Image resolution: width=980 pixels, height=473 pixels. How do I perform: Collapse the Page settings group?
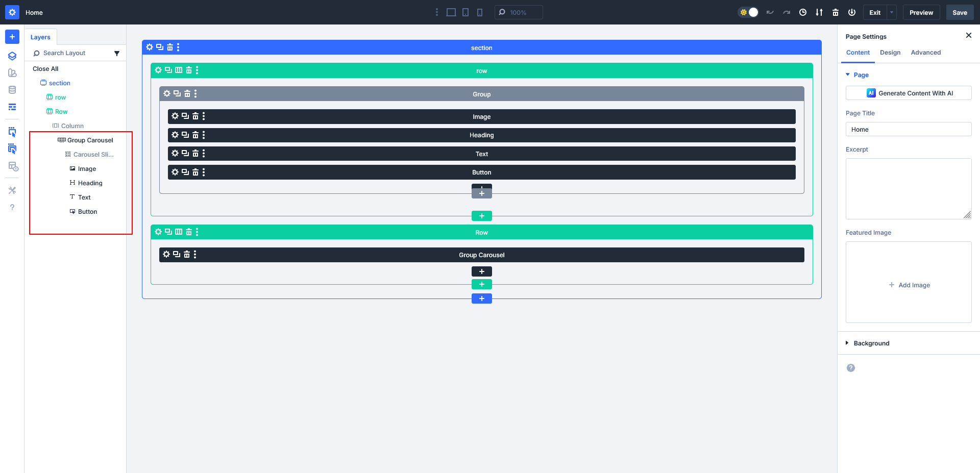[848, 75]
